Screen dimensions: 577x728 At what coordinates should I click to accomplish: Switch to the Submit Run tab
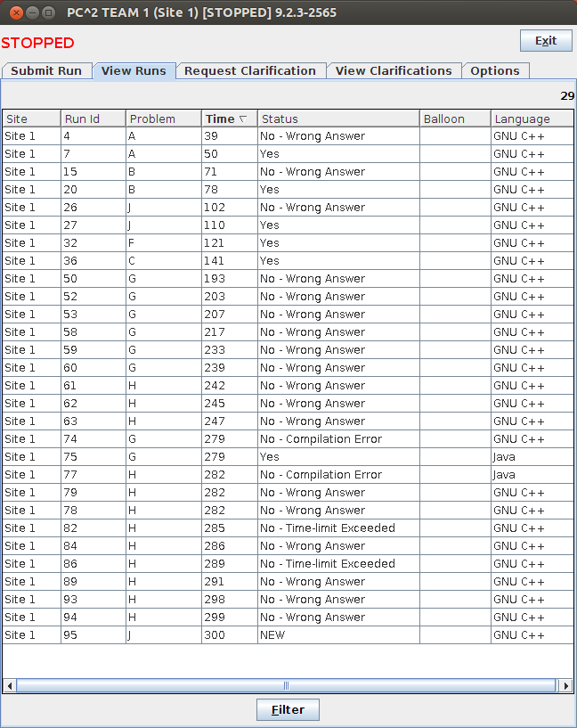pos(46,71)
